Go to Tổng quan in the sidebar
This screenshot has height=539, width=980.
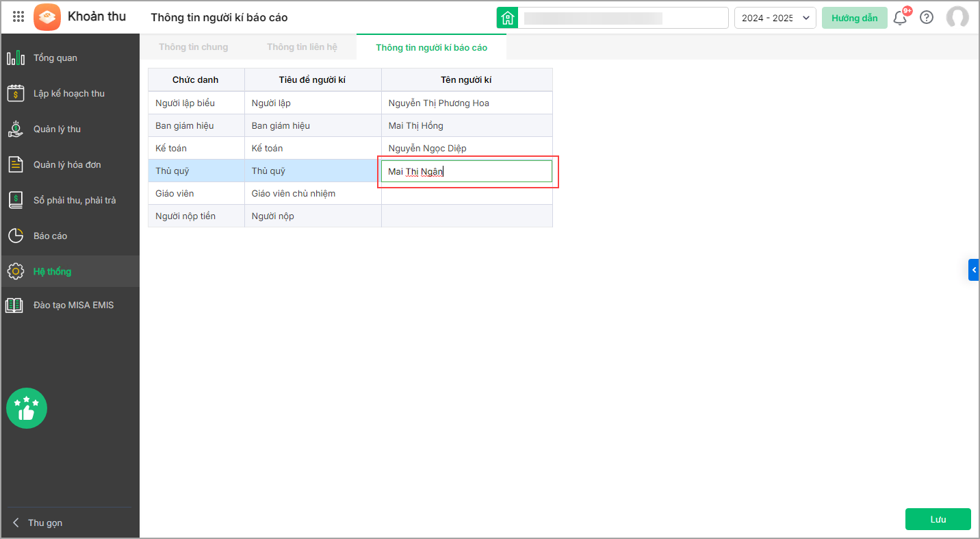[55, 58]
